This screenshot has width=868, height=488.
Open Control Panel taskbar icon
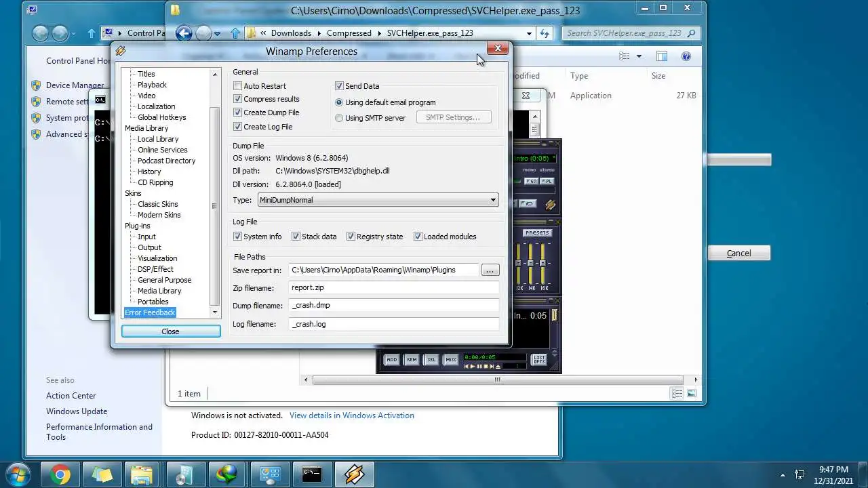point(270,475)
